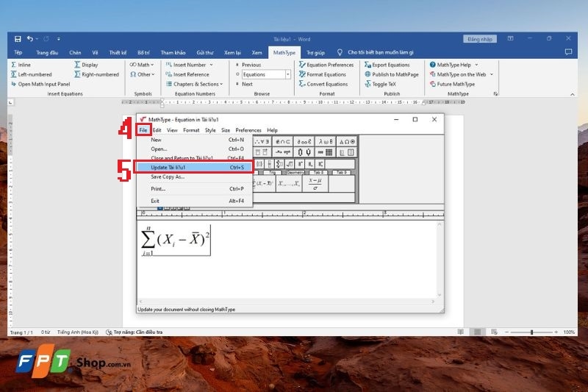Open Math Input Panel

[x=40, y=84]
